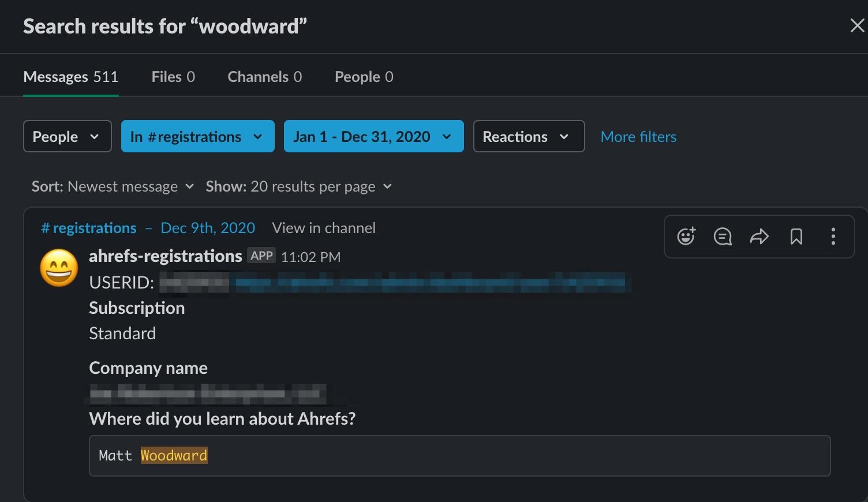
Task: Switch to the Channels tab
Action: click(x=265, y=77)
